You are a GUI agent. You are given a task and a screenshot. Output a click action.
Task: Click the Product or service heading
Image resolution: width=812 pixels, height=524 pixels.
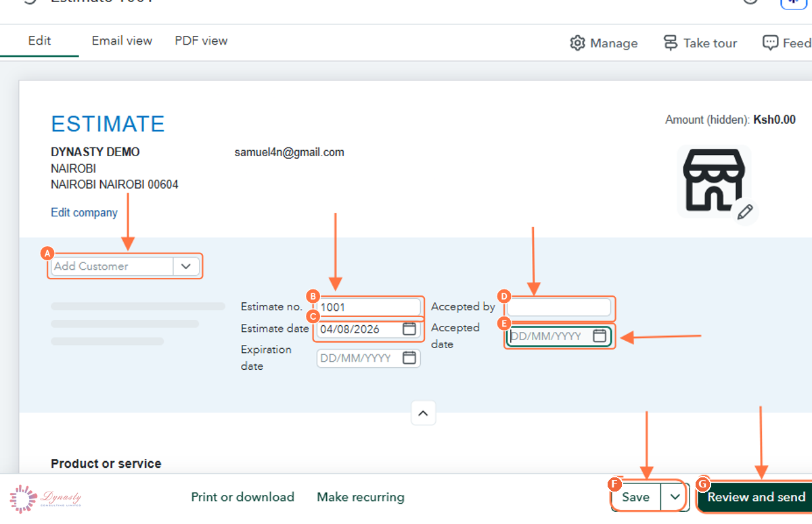pos(106,464)
